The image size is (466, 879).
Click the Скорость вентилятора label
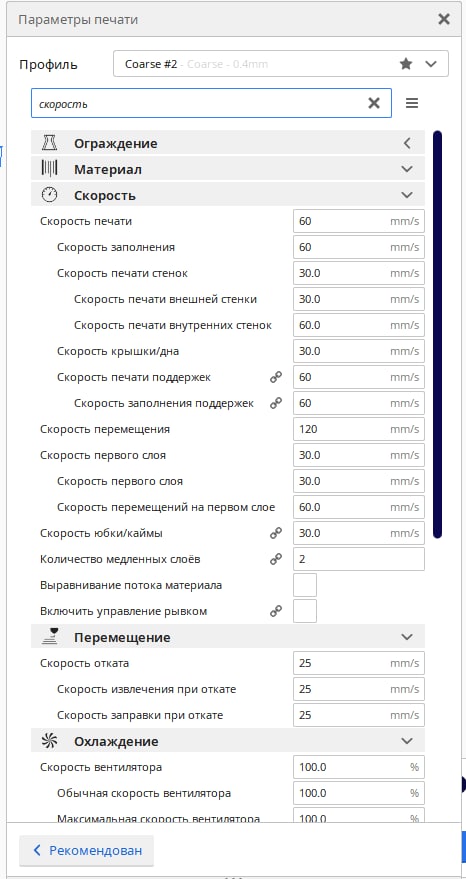coord(101,767)
